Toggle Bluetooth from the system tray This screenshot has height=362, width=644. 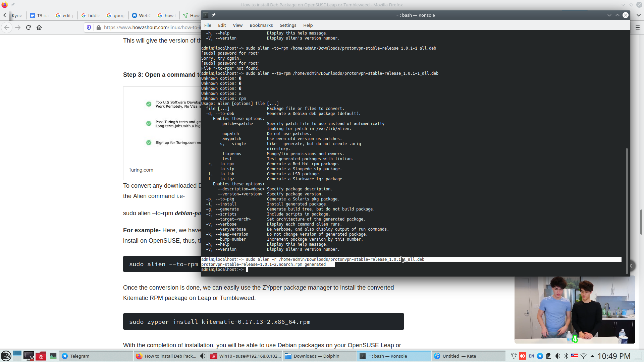coord(566,356)
